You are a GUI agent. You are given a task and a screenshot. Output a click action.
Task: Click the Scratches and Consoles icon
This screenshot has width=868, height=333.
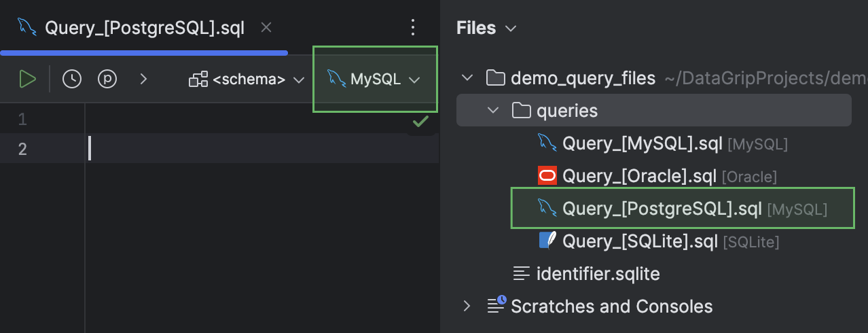pyautogui.click(x=497, y=305)
